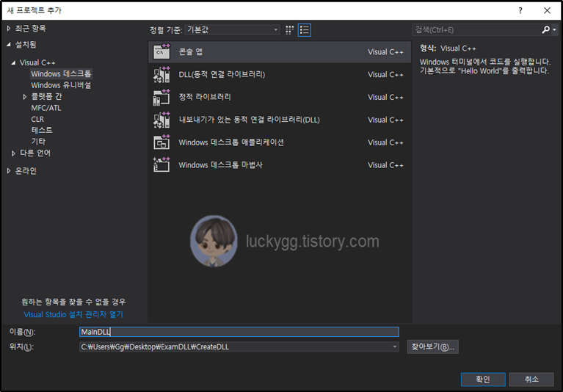Collapse the 설치됨 node

(x=9, y=45)
